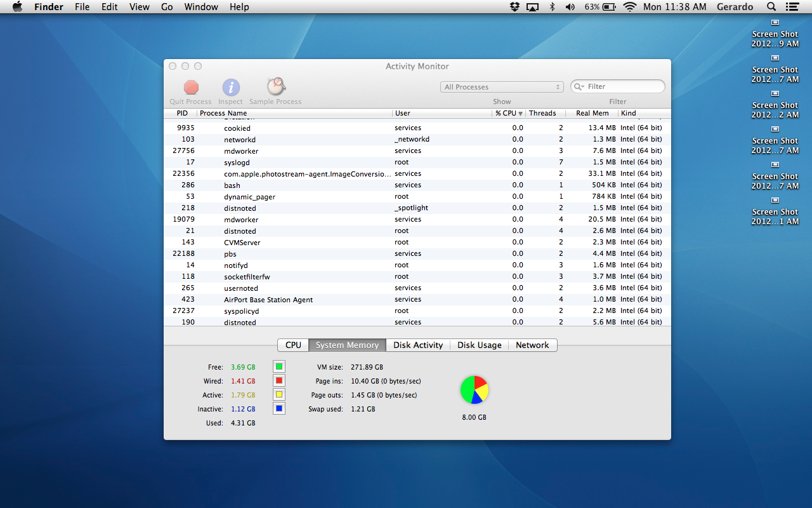Open the Dropbox menu bar icon
Viewport: 812px width, 508px height.
pos(514,7)
